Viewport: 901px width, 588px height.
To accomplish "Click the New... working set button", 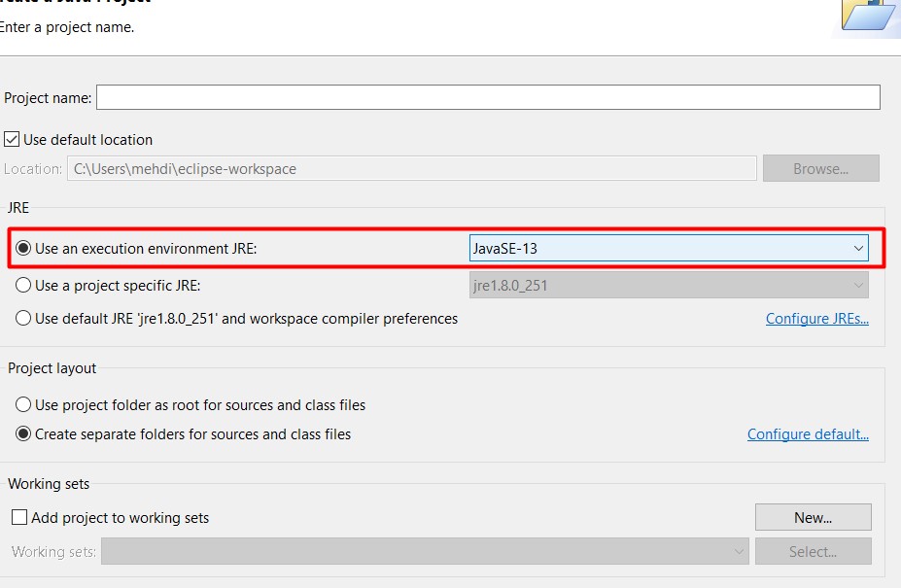I will click(x=813, y=517).
